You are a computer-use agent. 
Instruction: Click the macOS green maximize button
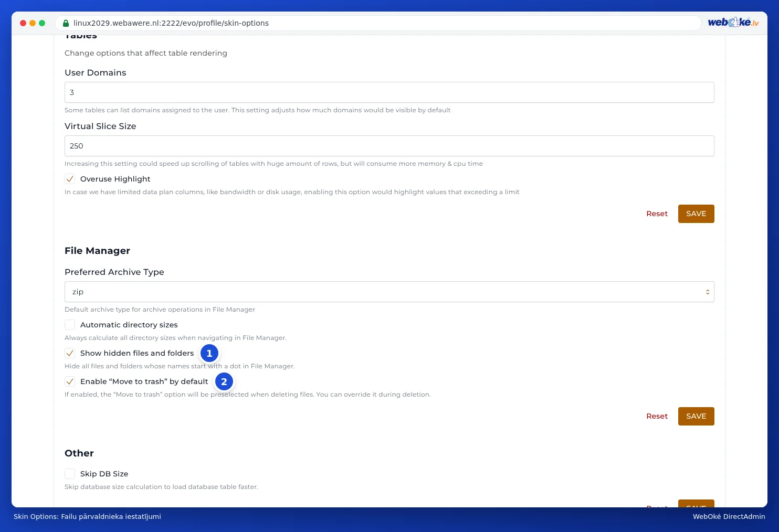pyautogui.click(x=42, y=23)
